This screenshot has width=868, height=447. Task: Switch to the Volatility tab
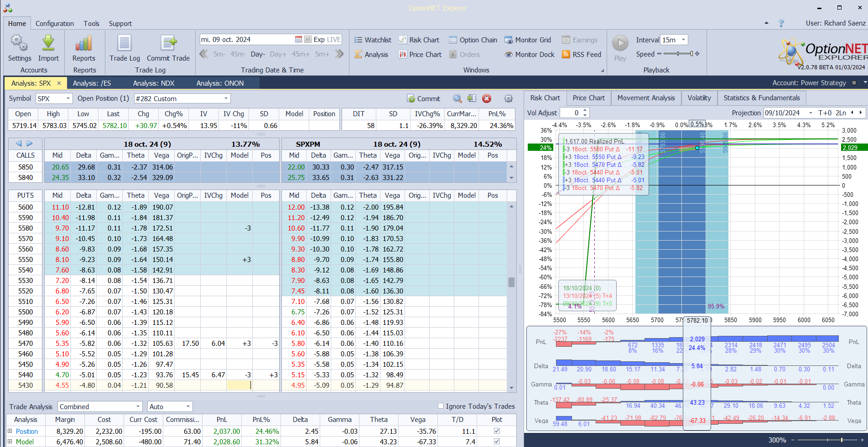point(699,98)
